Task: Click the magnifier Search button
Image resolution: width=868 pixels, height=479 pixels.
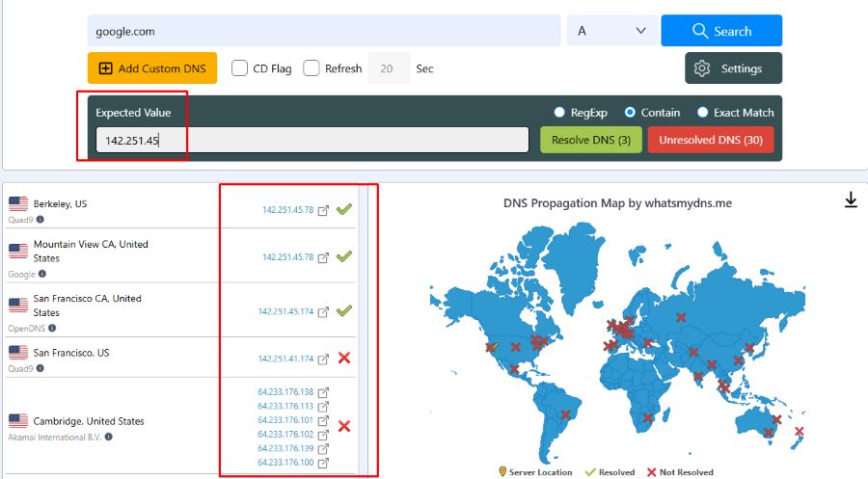Action: coord(721,31)
